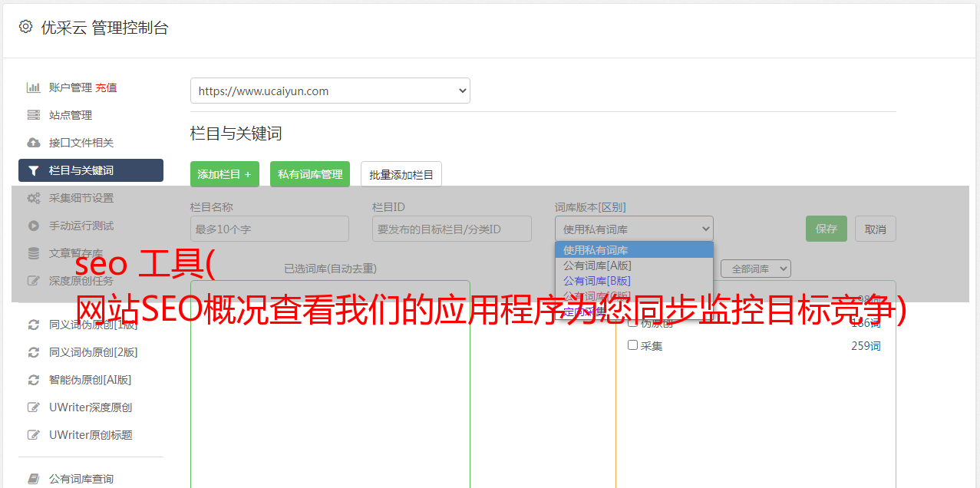Go to UWriter原创标题

click(x=91, y=435)
